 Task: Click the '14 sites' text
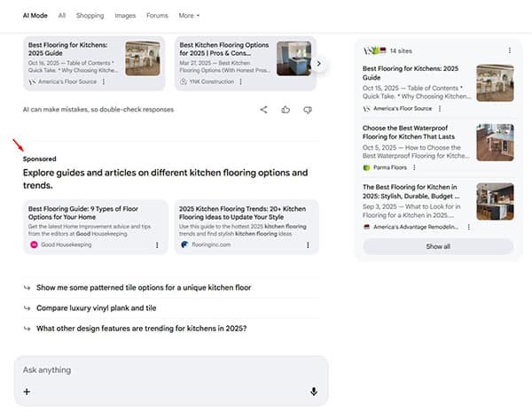coord(401,50)
